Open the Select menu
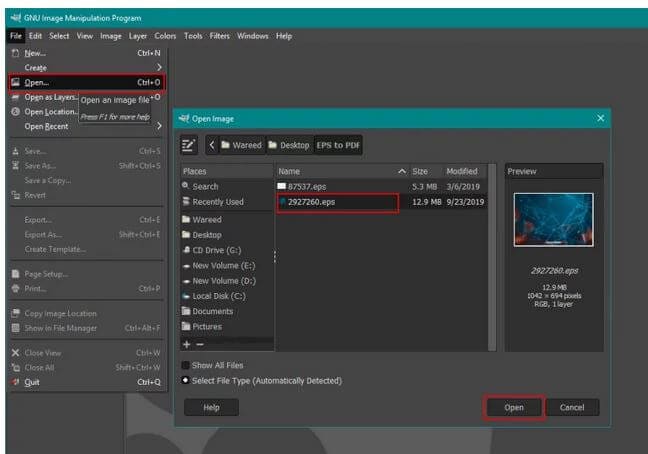The width and height of the screenshot is (648, 454). (x=59, y=36)
